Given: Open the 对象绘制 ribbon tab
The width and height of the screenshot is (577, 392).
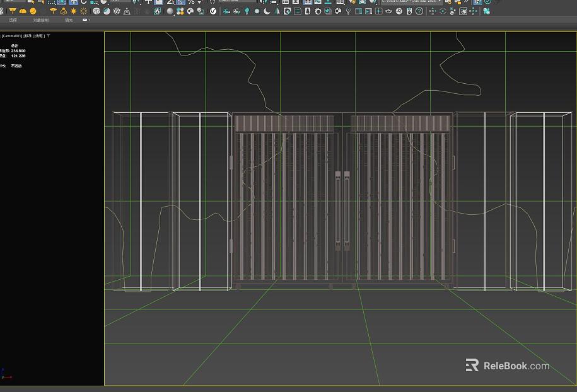Looking at the screenshot, I should coord(41,20).
